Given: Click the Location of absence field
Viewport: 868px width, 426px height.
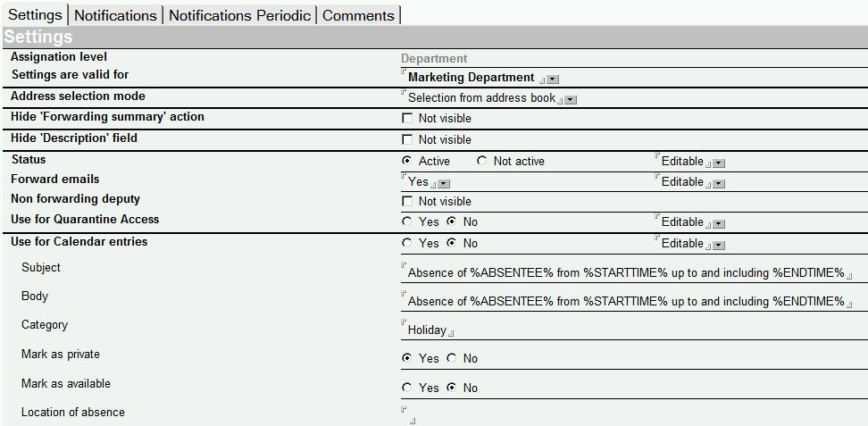Looking at the screenshot, I should [625, 413].
